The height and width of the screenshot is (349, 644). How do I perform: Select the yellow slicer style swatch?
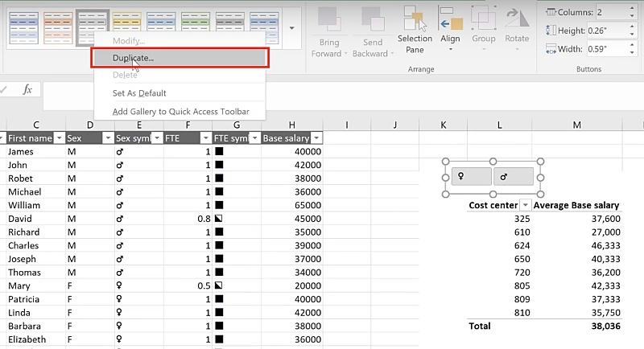pos(126,27)
